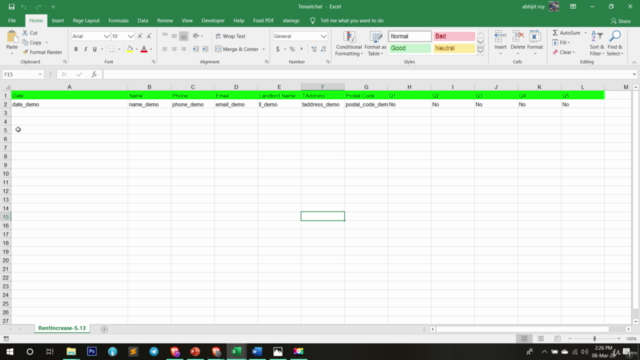Apply Comma Style icon
This screenshot has height=360, width=640.
(302, 49)
